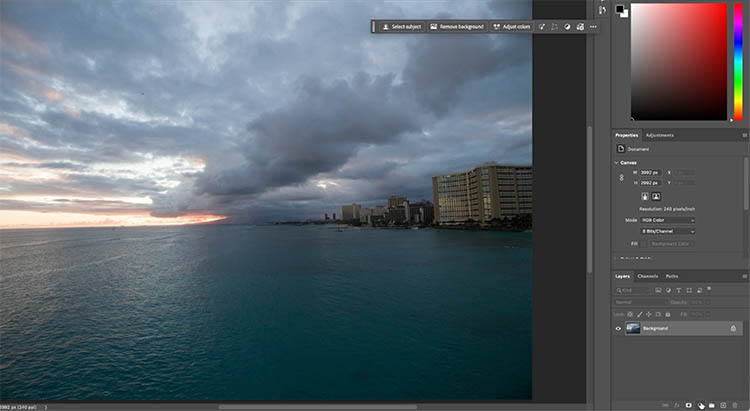Collapse the Canvas section
Screen dimensions: 750x411
[617, 161]
